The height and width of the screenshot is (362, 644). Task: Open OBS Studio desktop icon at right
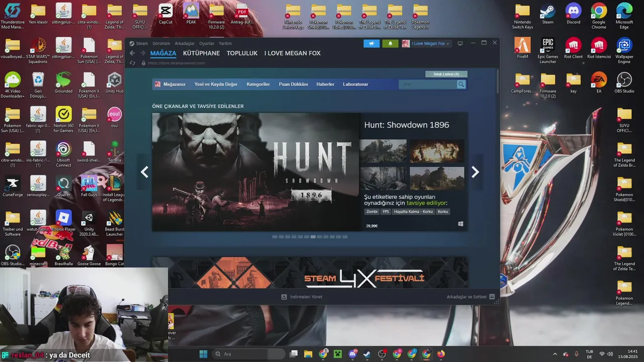[x=624, y=83]
